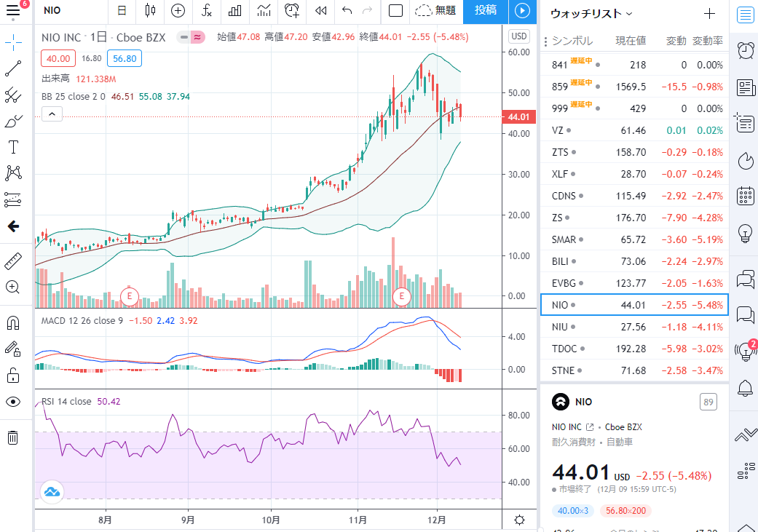Select the text annotation tool
This screenshot has width=758, height=532.
point(13,147)
